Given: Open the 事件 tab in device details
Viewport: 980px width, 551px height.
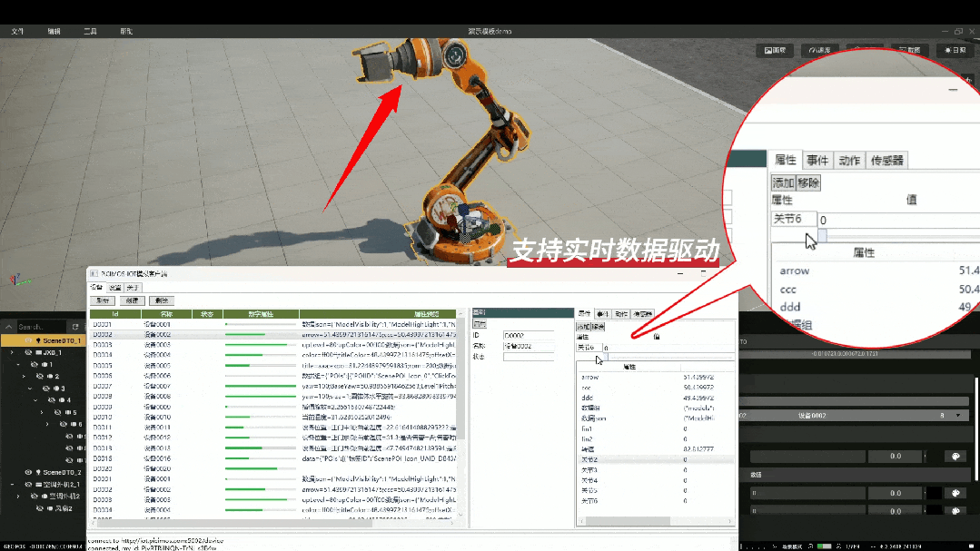Looking at the screenshot, I should [x=602, y=313].
